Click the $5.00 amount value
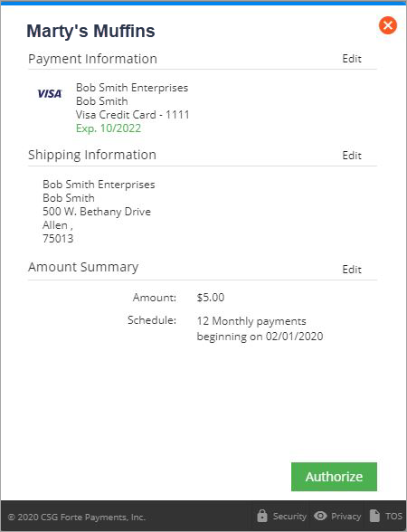 point(211,298)
